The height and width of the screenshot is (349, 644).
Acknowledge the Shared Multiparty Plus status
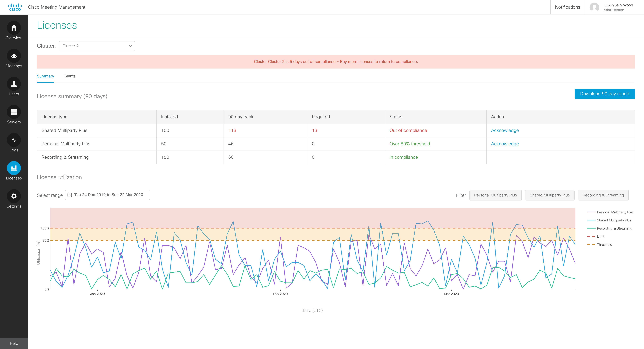point(505,130)
